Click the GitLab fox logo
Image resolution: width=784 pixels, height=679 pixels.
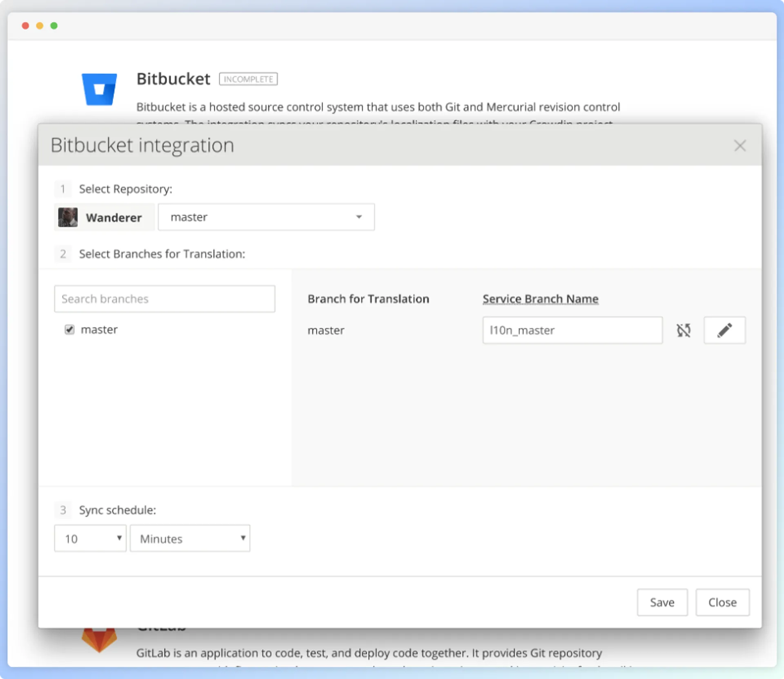(x=99, y=639)
